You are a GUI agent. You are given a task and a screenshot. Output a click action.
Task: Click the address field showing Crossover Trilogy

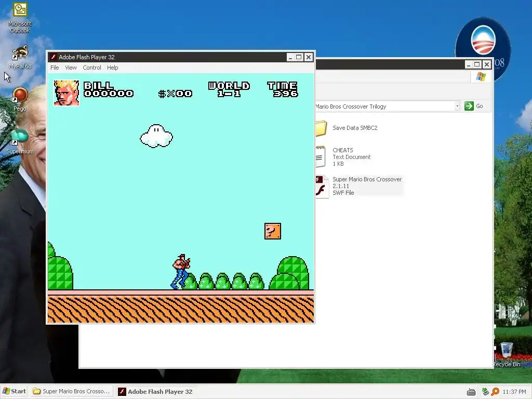(x=384, y=106)
